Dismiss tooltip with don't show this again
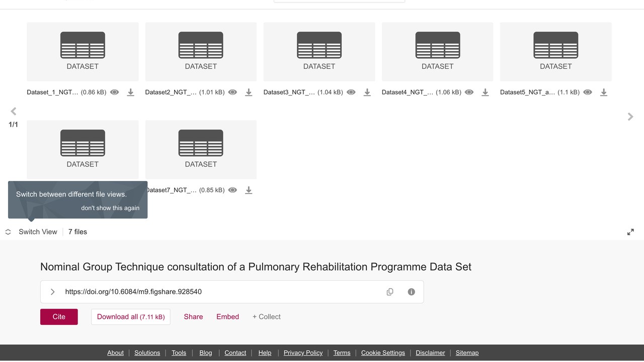 (x=110, y=208)
